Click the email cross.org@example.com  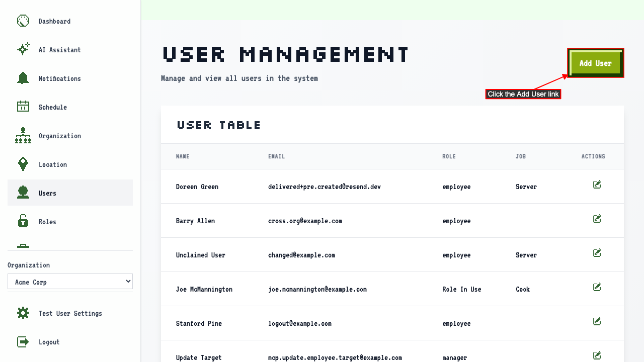tap(305, 221)
